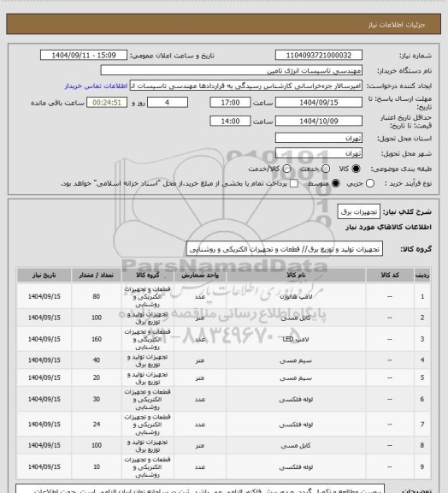Screen dimensions: 448x493
Task: Select the لوله فلکسی item in row 6
Action: point(296,400)
